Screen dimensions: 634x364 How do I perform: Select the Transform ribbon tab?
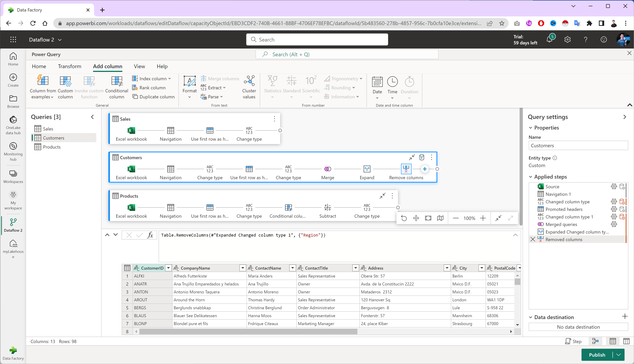pyautogui.click(x=69, y=66)
